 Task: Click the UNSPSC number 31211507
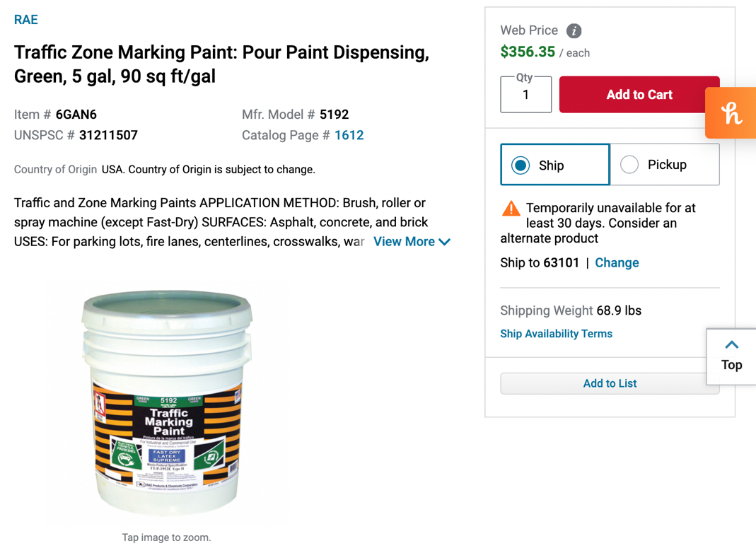[108, 135]
